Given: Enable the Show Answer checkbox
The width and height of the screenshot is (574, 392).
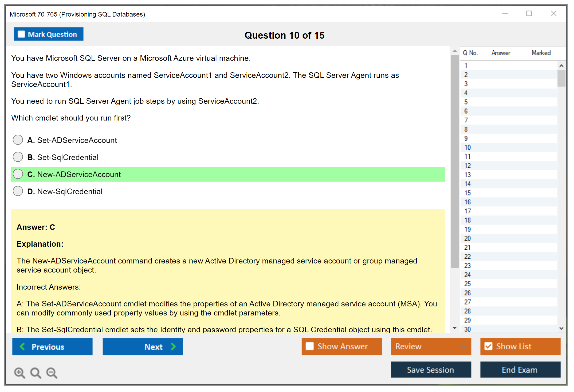Looking at the screenshot, I should (x=310, y=346).
